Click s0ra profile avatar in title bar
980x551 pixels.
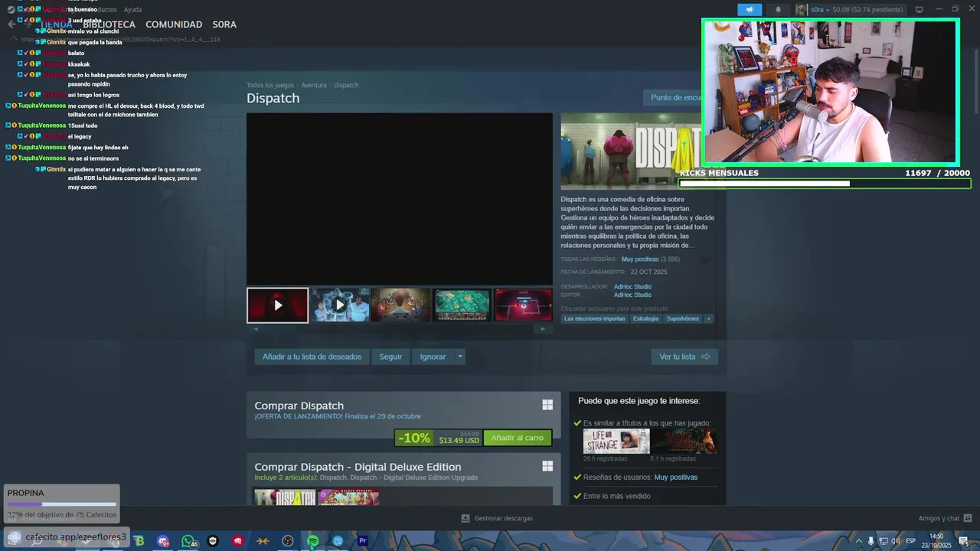pyautogui.click(x=802, y=10)
